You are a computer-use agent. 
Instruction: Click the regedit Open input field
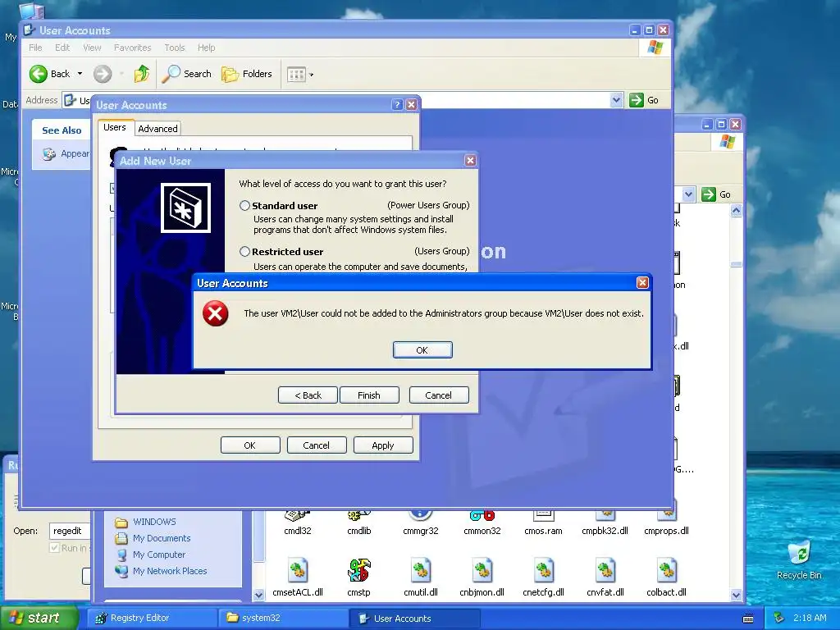pos(70,531)
